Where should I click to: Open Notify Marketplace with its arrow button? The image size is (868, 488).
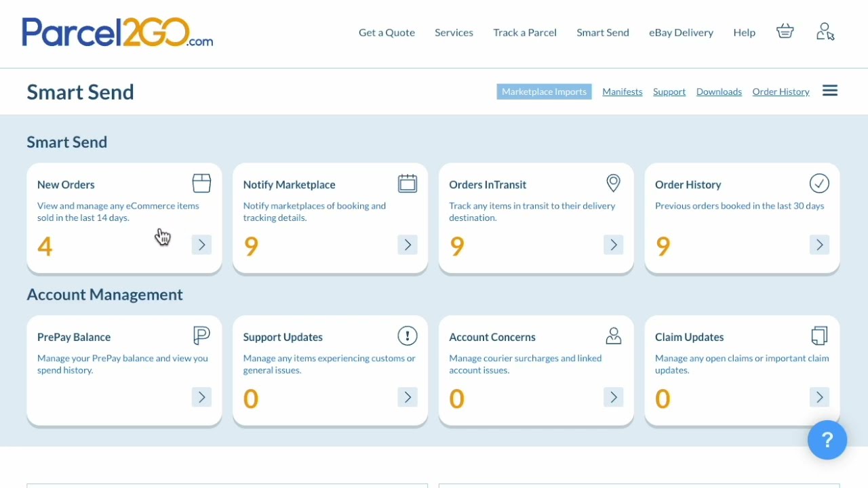[x=408, y=245]
